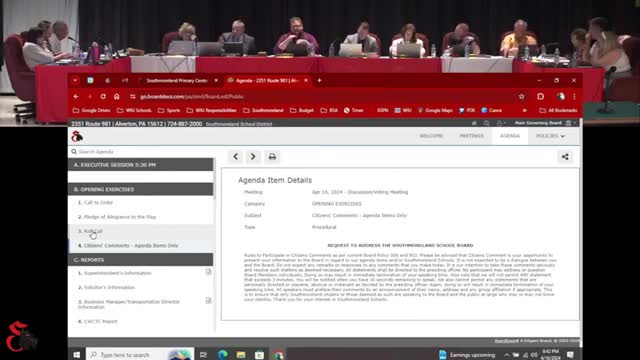Print the agenda item

point(272,157)
